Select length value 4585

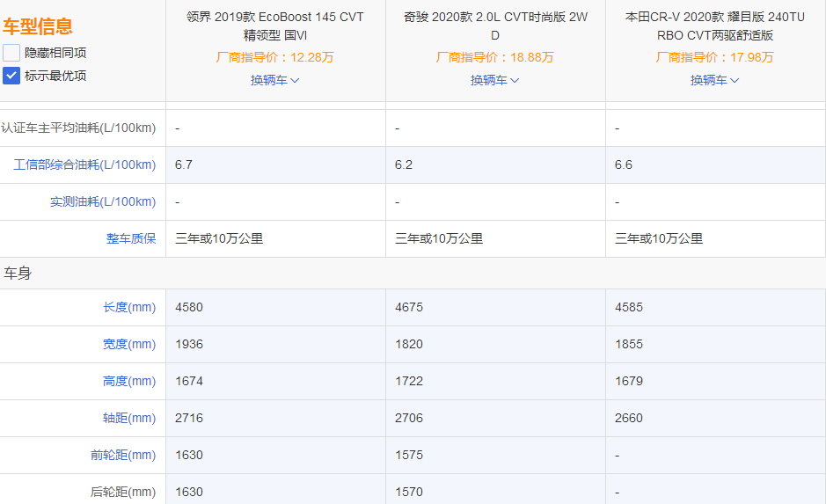point(629,307)
